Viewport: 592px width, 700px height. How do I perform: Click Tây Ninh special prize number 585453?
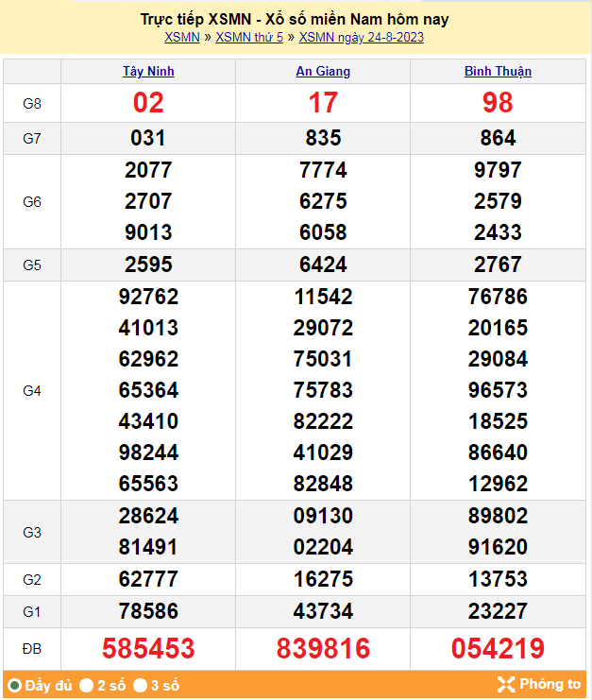148,649
